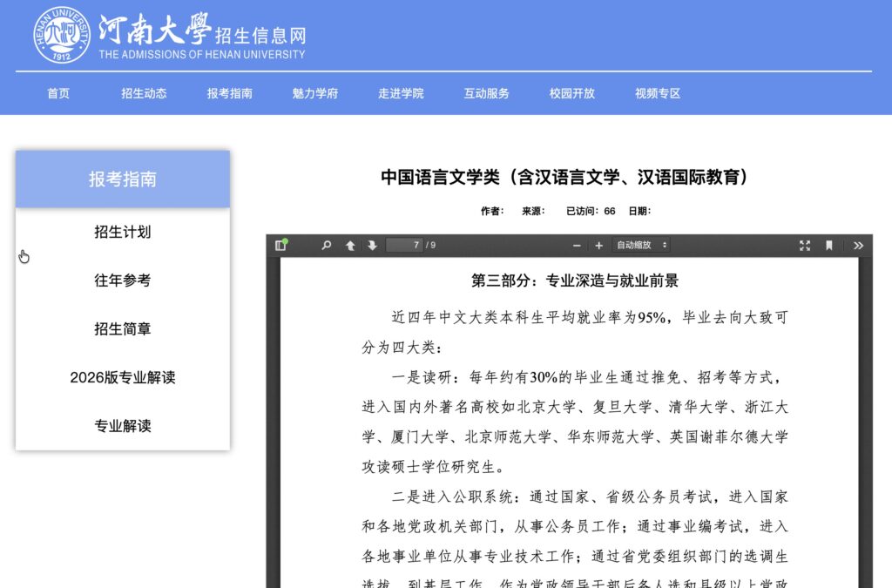Open the 自动缩放 zoom dropdown

(641, 245)
